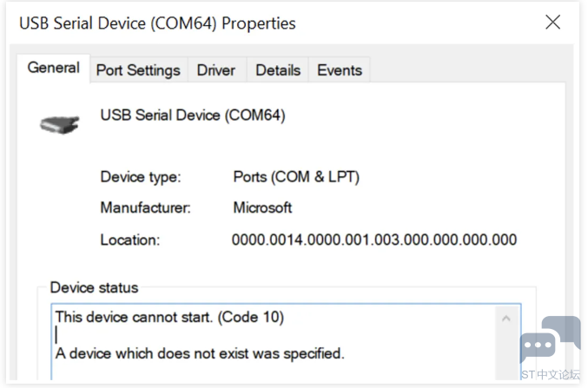Click the Device status group label
This screenshot has height=388, width=588.
pyautogui.click(x=94, y=287)
